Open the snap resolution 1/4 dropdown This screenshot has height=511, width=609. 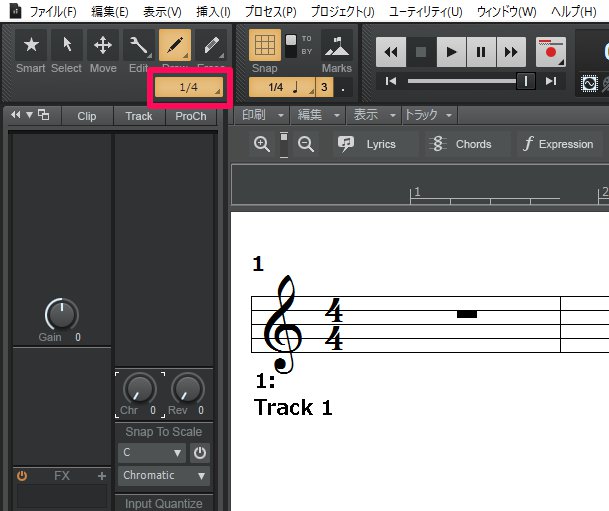tap(282, 87)
